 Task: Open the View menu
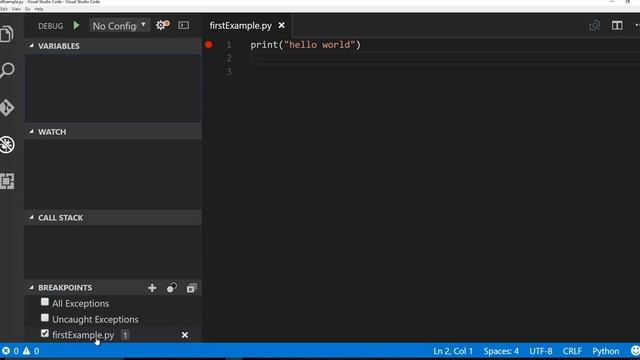pyautogui.click(x=16, y=9)
